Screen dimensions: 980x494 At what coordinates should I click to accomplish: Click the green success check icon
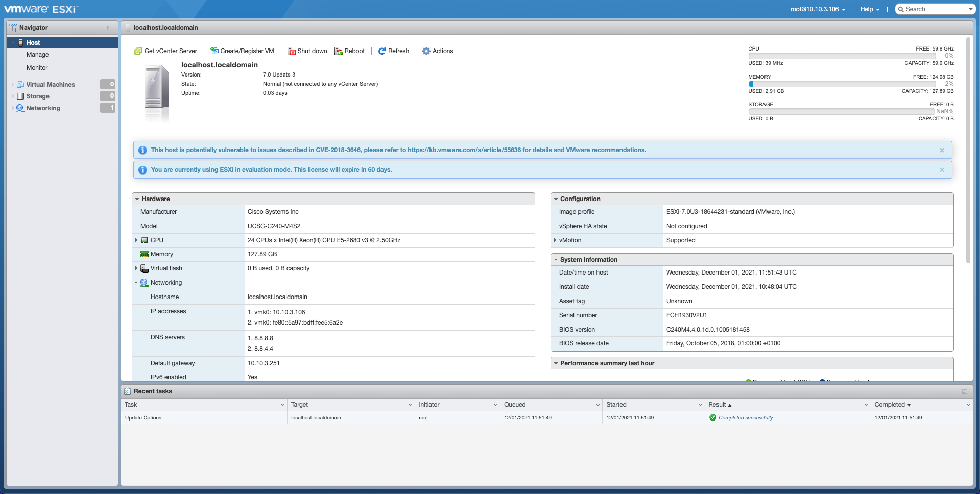(x=713, y=418)
